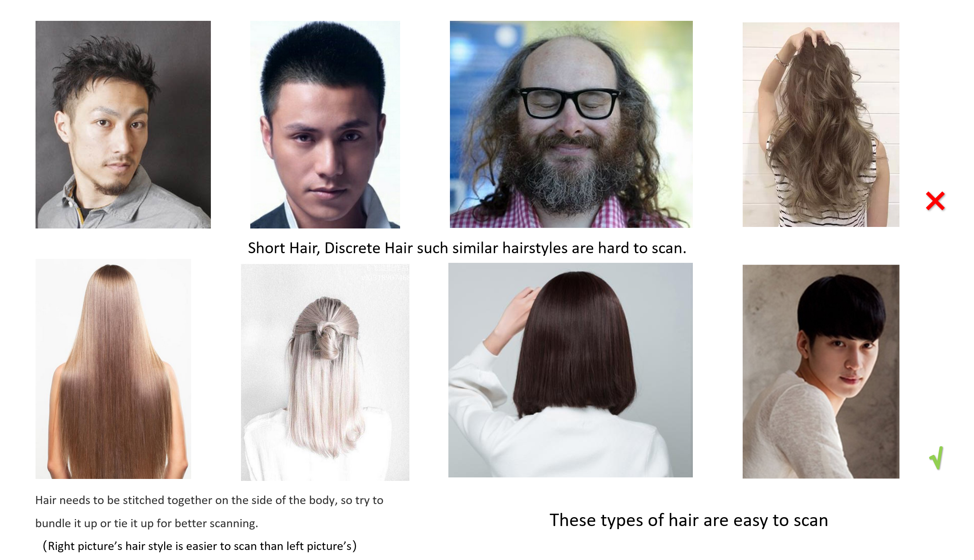The image size is (974, 560).
Task: Select the dark bob haircut back-view photo
Action: click(570, 370)
